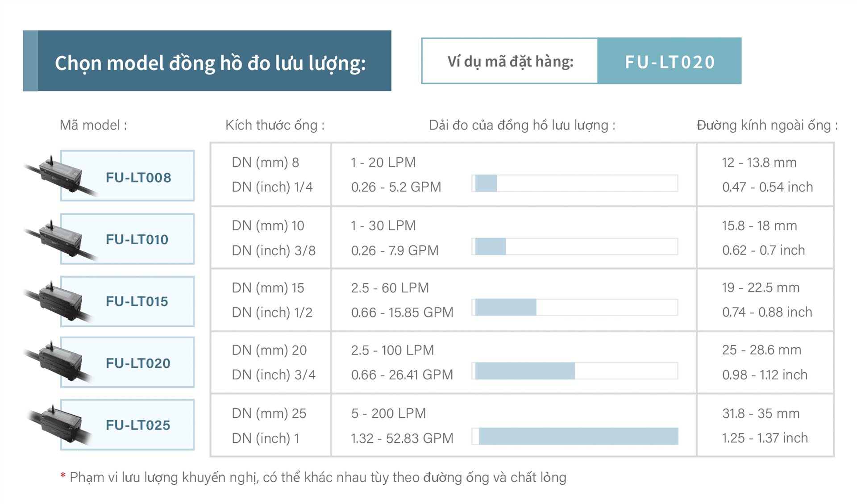Click the 'Ví dụ mã đặt hàng' label
Viewport: 857px width, 504px height.
[x=510, y=61]
